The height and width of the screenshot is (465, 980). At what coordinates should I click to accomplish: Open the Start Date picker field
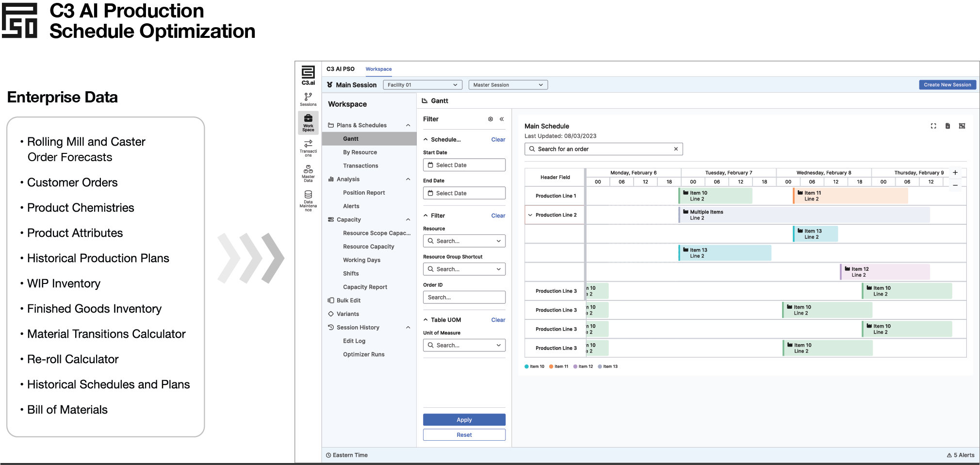464,165
